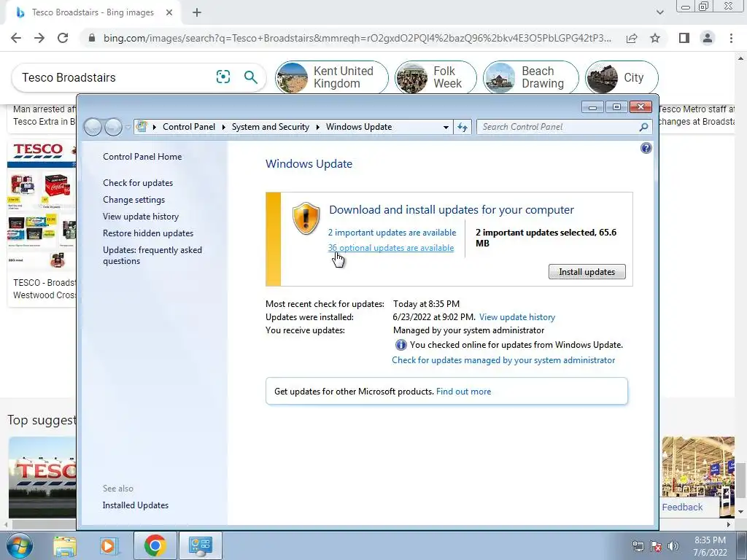This screenshot has height=560, width=747.
Task: Go back in Chrome browser
Action: point(16,38)
